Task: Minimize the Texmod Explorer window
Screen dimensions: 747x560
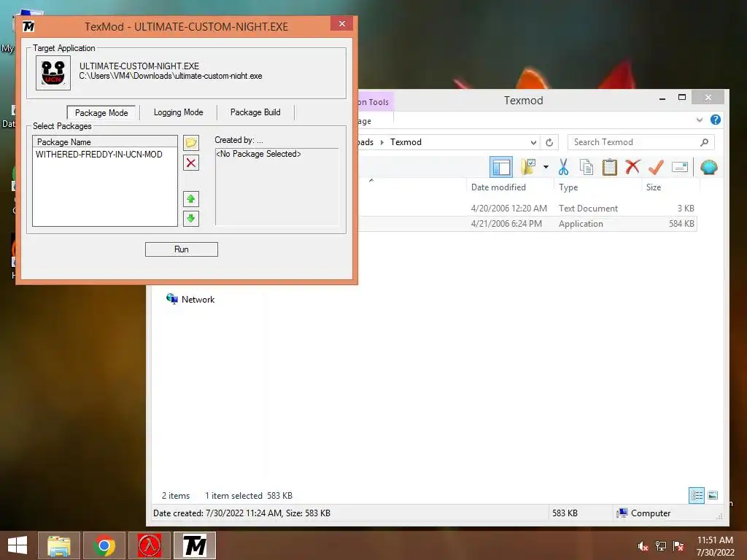Action: coord(662,98)
